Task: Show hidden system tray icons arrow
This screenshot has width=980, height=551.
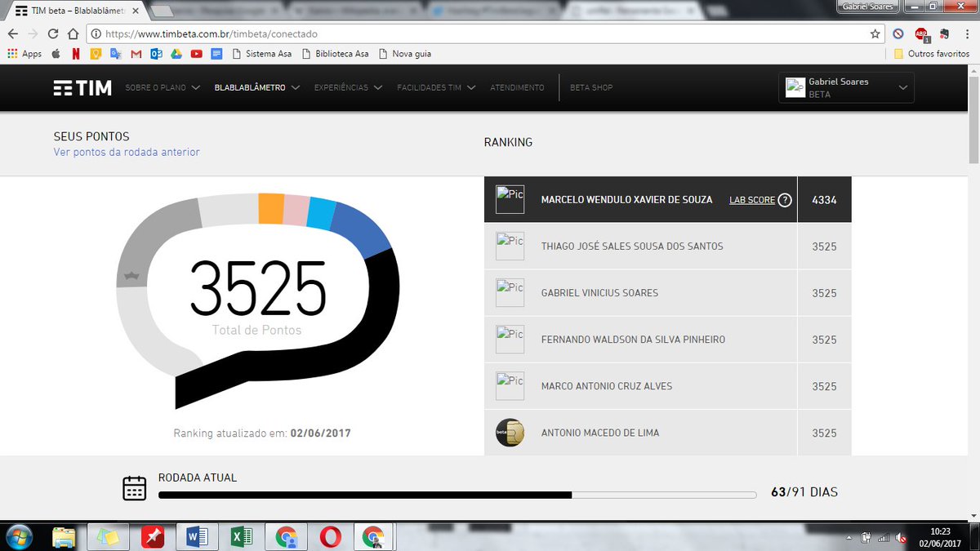Action: [x=850, y=537]
